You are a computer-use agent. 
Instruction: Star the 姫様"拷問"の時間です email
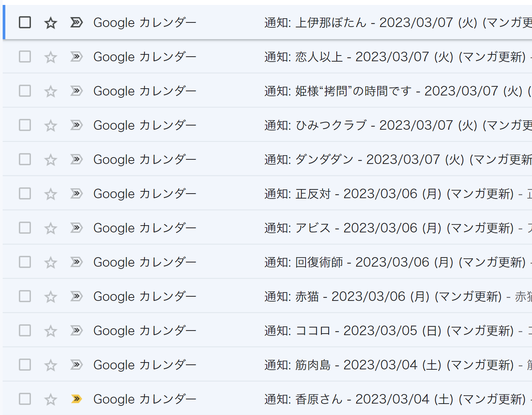(51, 91)
